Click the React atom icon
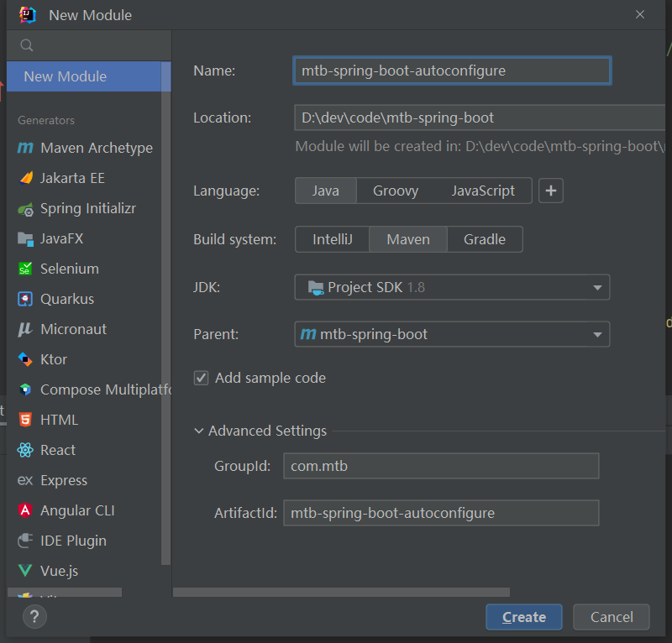The image size is (672, 643). click(x=25, y=450)
